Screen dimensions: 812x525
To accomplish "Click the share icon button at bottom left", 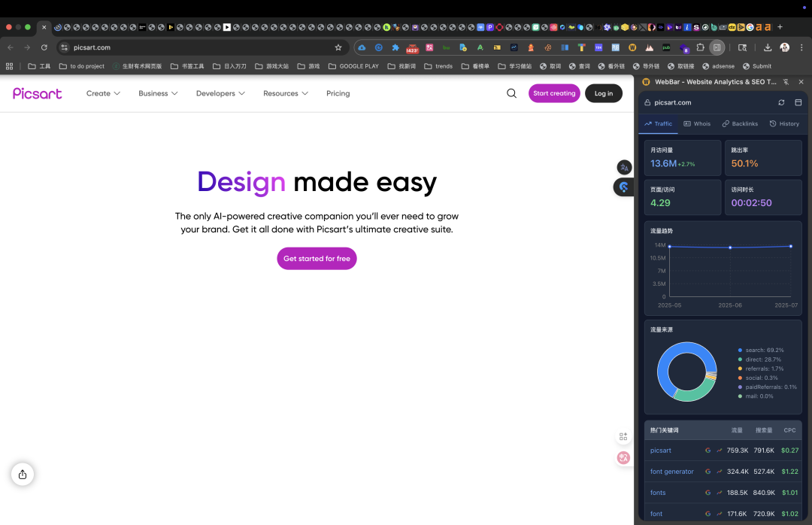I will [x=23, y=474].
